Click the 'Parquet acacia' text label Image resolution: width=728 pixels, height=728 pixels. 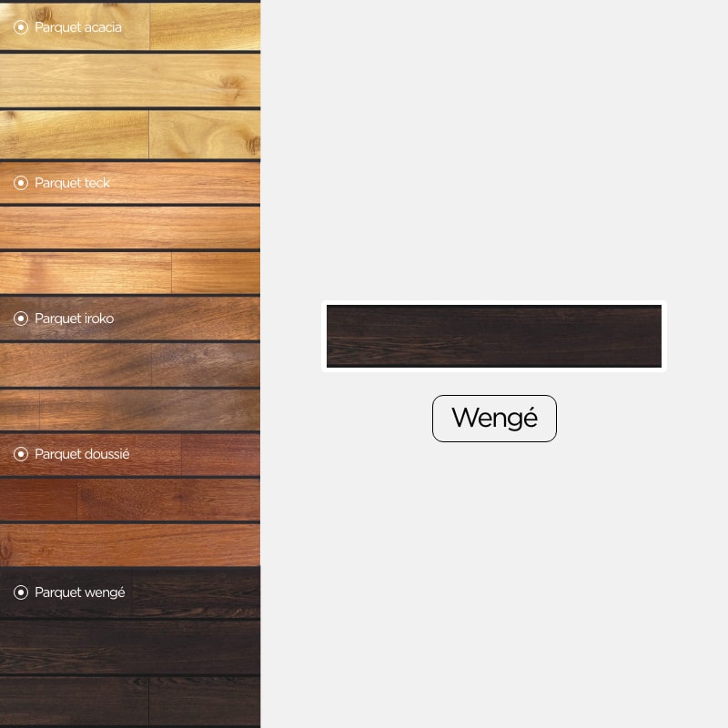click(78, 27)
